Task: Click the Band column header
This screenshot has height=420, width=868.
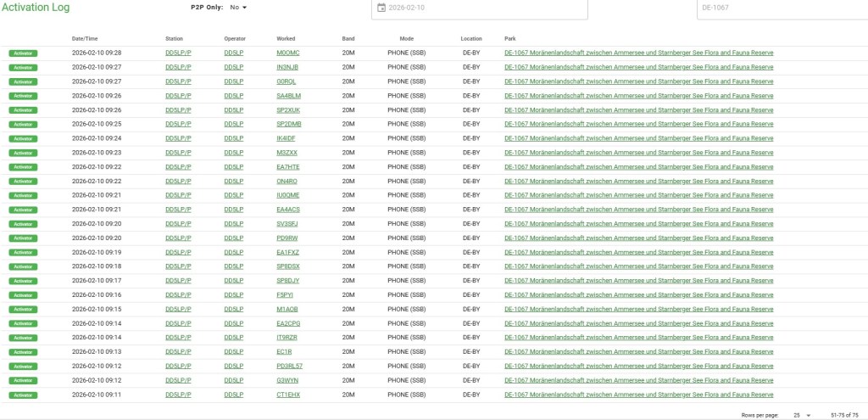Action: 348,38
